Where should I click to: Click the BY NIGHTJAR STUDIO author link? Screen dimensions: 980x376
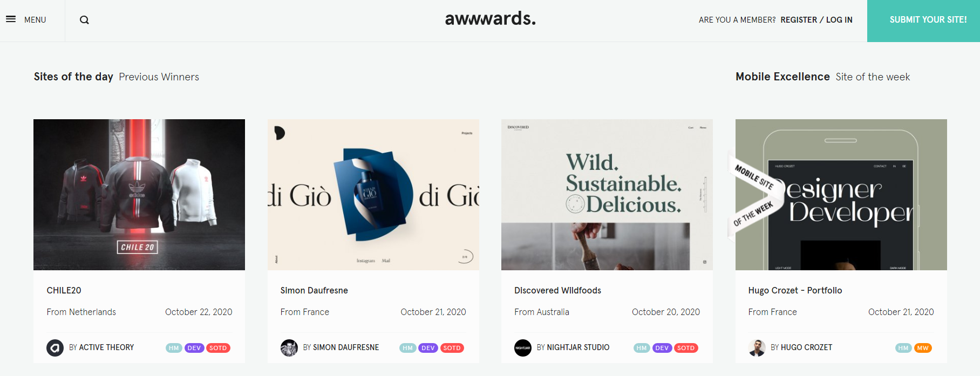pyautogui.click(x=573, y=347)
